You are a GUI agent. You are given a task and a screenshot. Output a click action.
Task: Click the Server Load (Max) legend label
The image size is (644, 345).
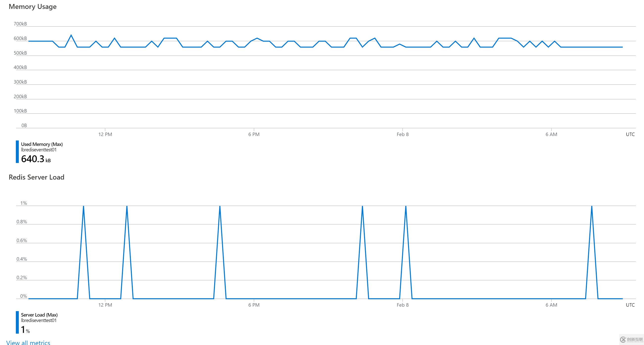(x=39, y=315)
